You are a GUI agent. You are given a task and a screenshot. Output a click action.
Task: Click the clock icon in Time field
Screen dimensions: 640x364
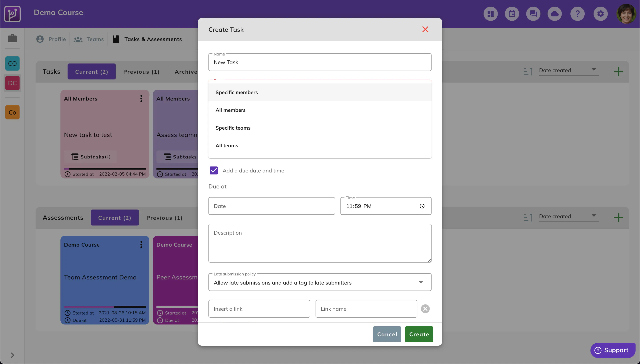point(422,206)
